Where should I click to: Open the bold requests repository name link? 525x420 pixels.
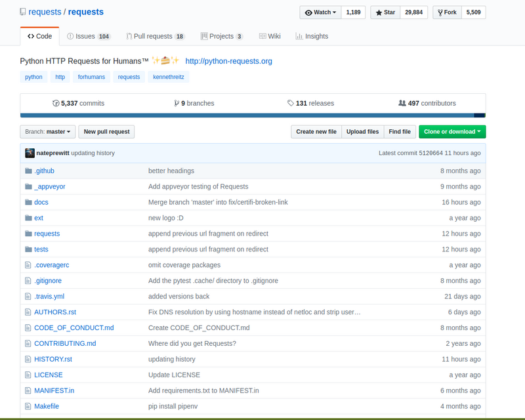(86, 12)
